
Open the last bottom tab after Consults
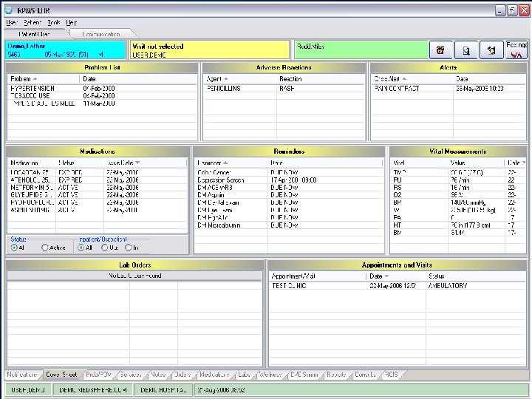point(392,375)
